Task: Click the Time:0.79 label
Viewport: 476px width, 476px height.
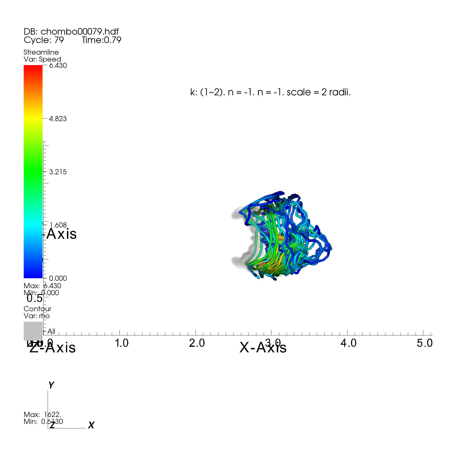Action: point(101,40)
